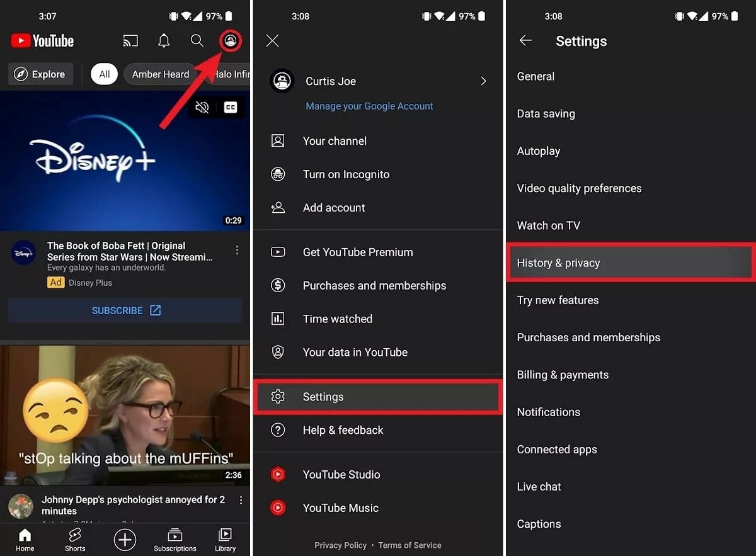
Task: Open Shorts tab in bottom bar
Action: 75,540
